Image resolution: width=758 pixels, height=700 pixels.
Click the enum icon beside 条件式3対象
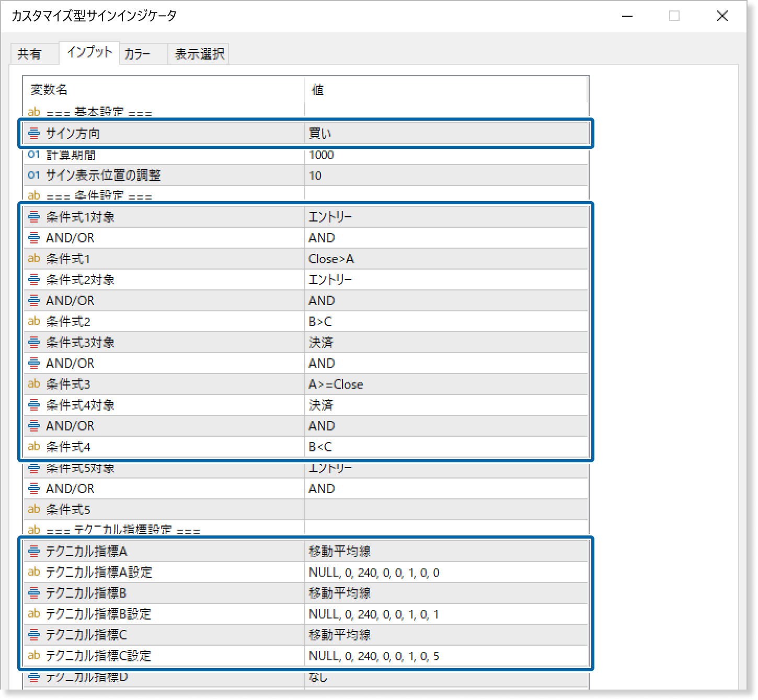(33, 342)
